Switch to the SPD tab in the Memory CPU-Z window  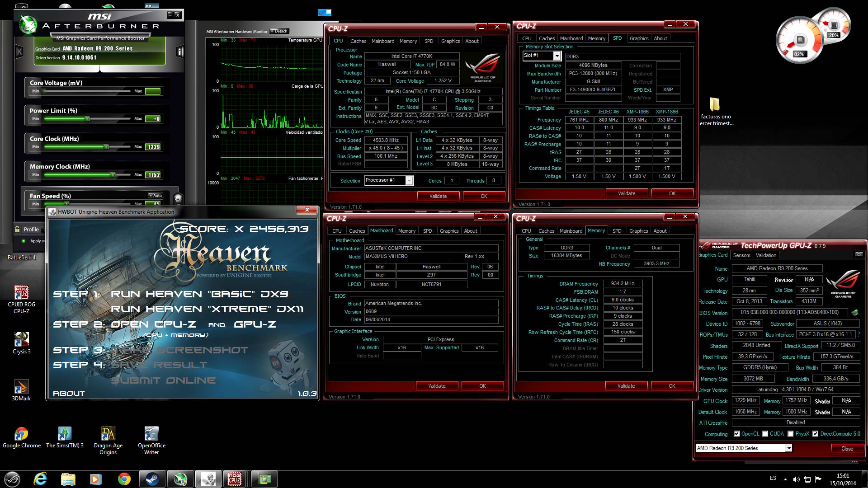click(617, 231)
